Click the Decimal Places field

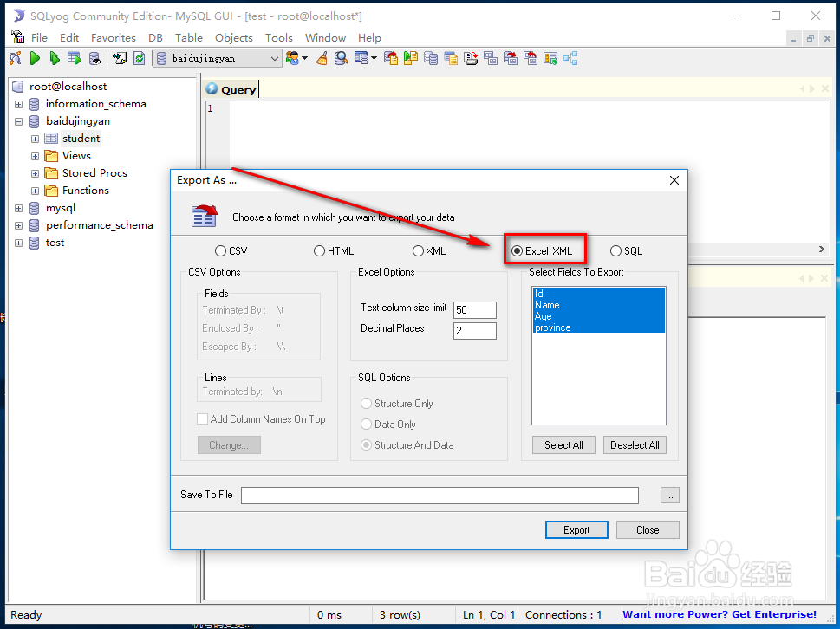(475, 330)
